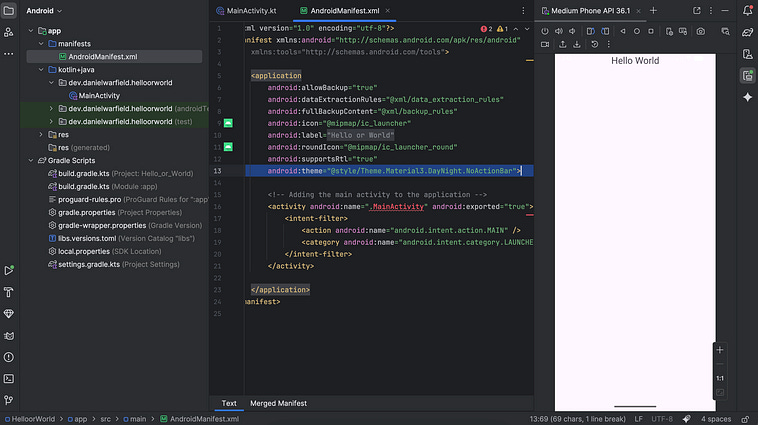This screenshot has width=758, height=425.
Task: Select the Text tab at editor bottom
Action: (x=229, y=403)
